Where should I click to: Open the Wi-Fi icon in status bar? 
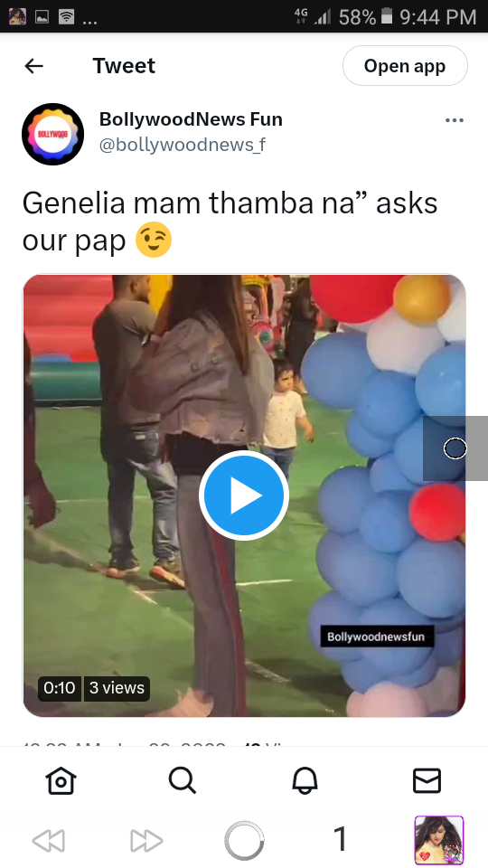point(66,17)
